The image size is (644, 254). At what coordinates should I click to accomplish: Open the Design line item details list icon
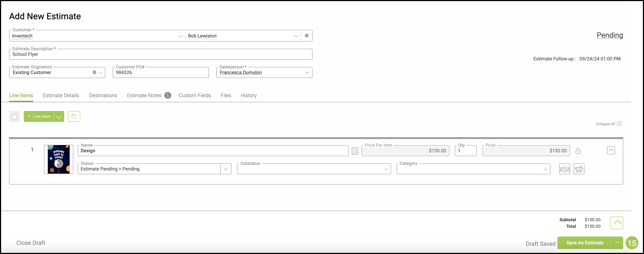355,151
